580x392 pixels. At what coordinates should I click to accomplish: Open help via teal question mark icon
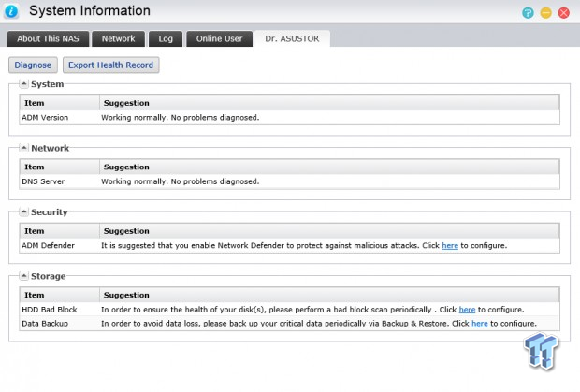tap(529, 13)
